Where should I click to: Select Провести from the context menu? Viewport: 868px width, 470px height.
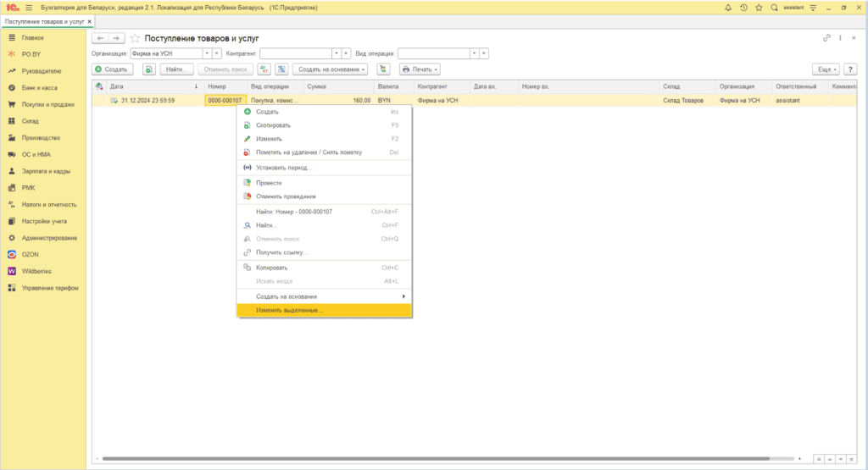click(x=269, y=183)
